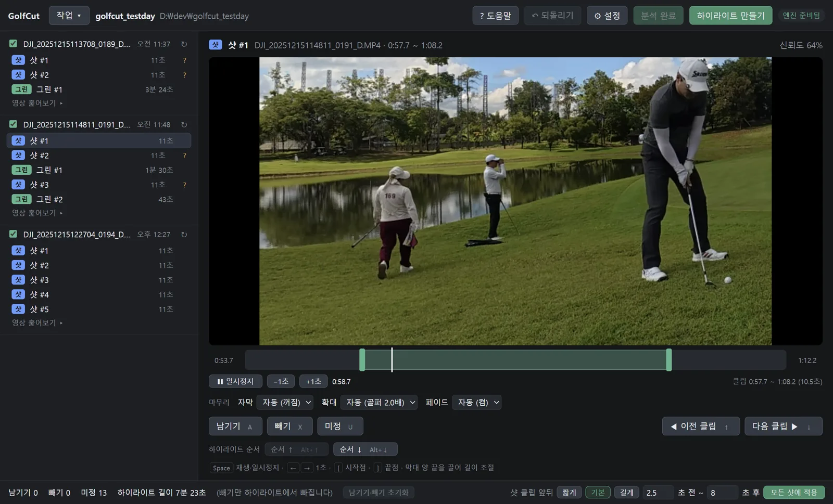
Task: Click the 그린 badge of 그린 #2
Action: click(x=21, y=199)
